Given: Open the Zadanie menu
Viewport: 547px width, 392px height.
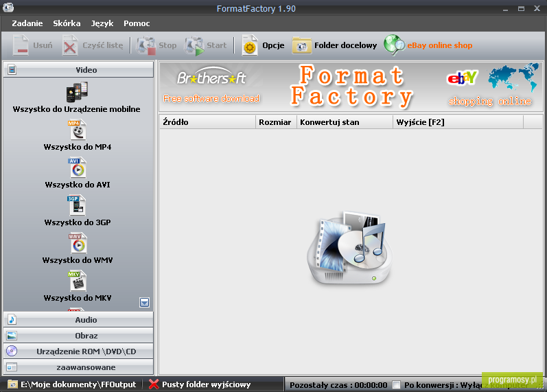Looking at the screenshot, I should 27,23.
